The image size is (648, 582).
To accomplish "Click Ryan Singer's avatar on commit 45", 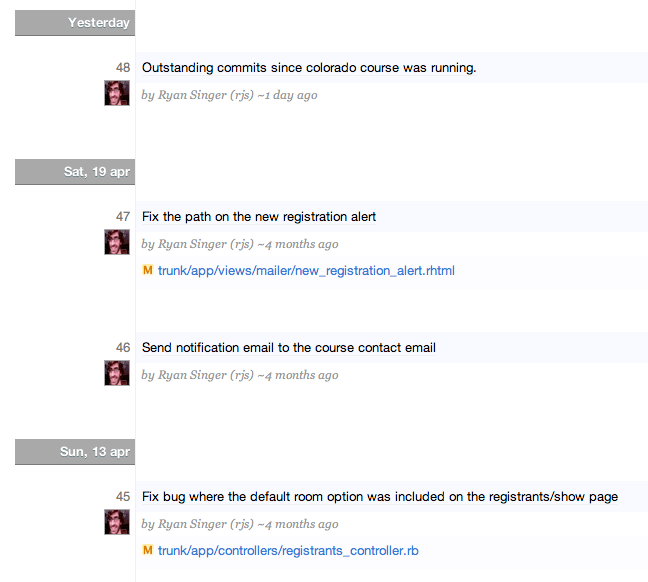I will pyautogui.click(x=117, y=522).
